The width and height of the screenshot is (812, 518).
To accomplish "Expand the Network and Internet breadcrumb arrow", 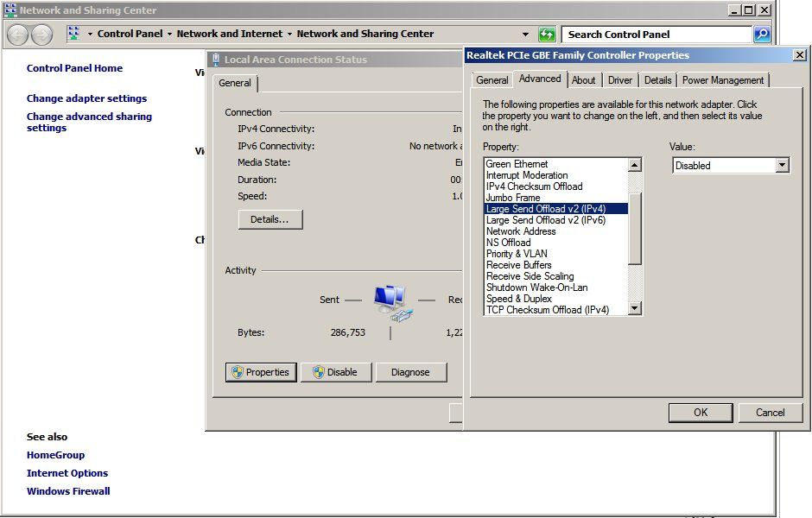I will point(289,35).
